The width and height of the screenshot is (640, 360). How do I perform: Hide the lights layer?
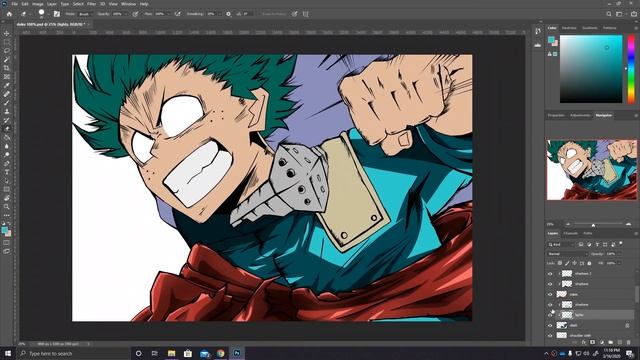point(550,315)
